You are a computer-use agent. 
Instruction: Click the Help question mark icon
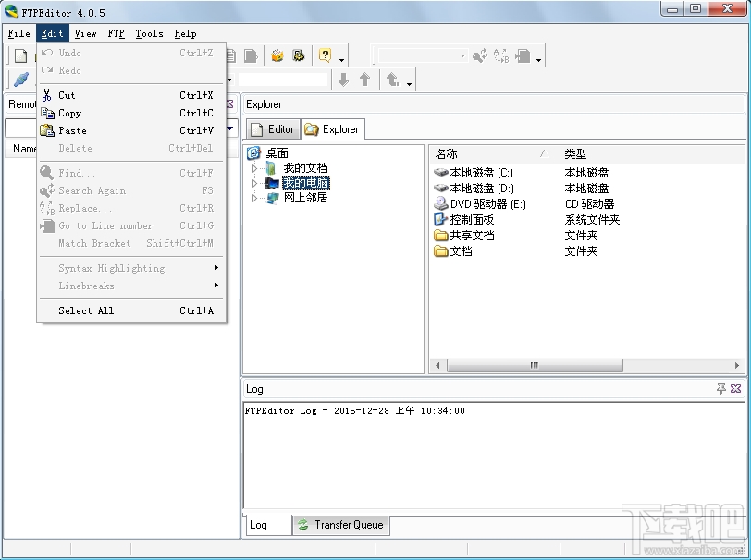pos(326,55)
